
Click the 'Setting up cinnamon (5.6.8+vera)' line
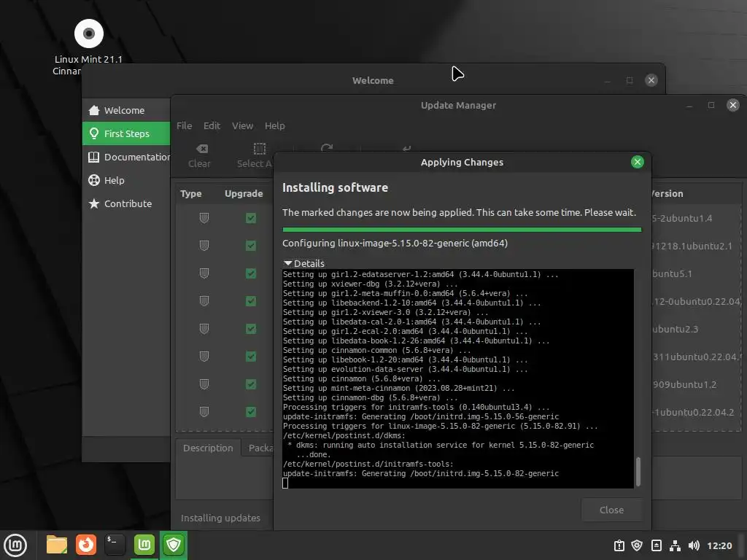point(362,378)
